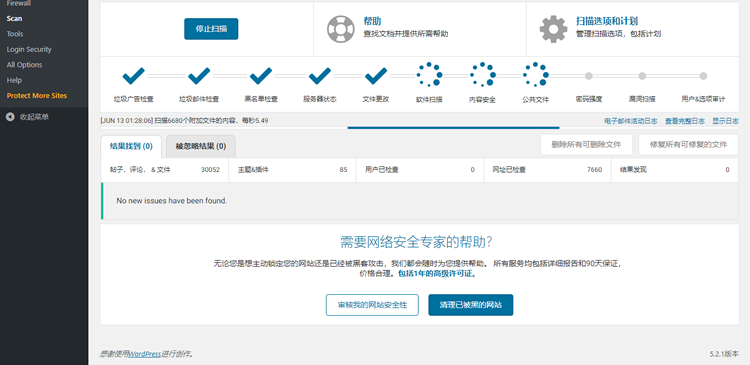
Task: Click the spinner icon above 软件扫描
Action: click(x=429, y=75)
